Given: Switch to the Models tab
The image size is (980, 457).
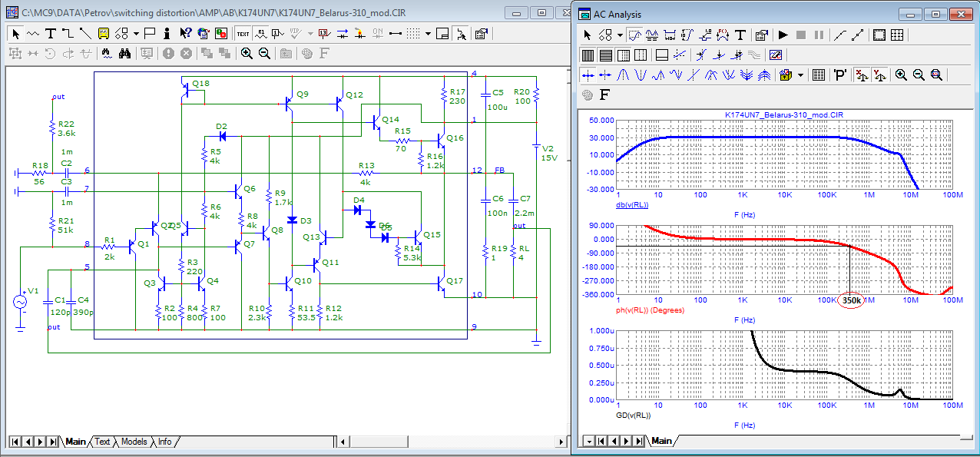Looking at the screenshot, I should tap(134, 442).
